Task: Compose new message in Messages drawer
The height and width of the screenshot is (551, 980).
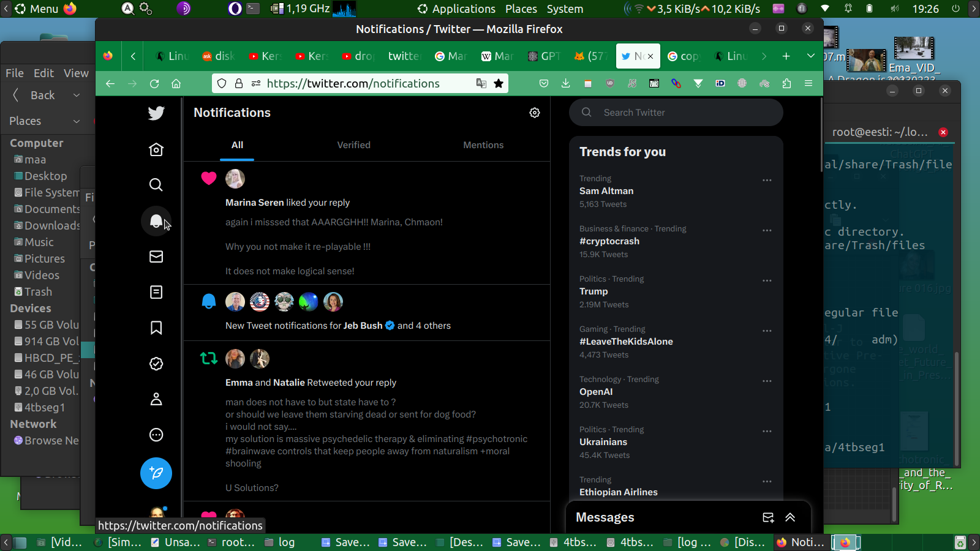Action: (768, 517)
